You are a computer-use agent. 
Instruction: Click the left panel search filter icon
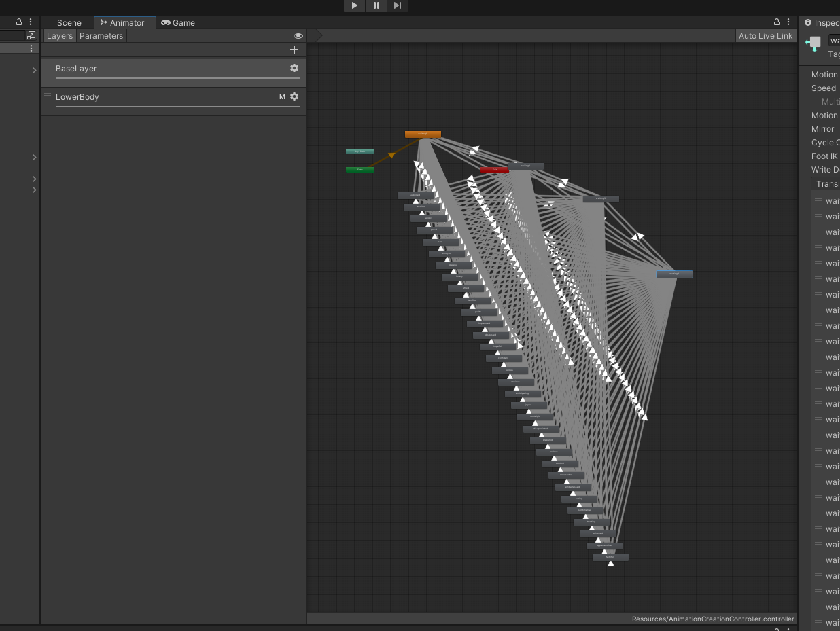click(x=31, y=35)
